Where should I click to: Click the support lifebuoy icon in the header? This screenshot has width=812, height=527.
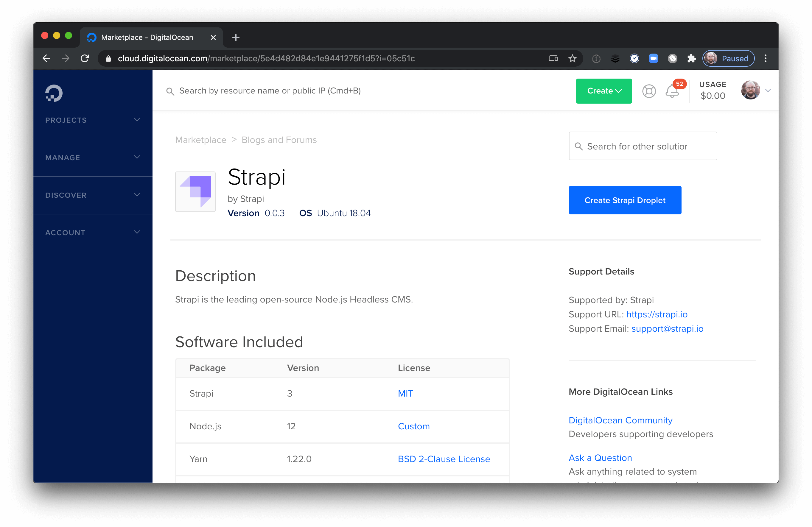pyautogui.click(x=649, y=91)
